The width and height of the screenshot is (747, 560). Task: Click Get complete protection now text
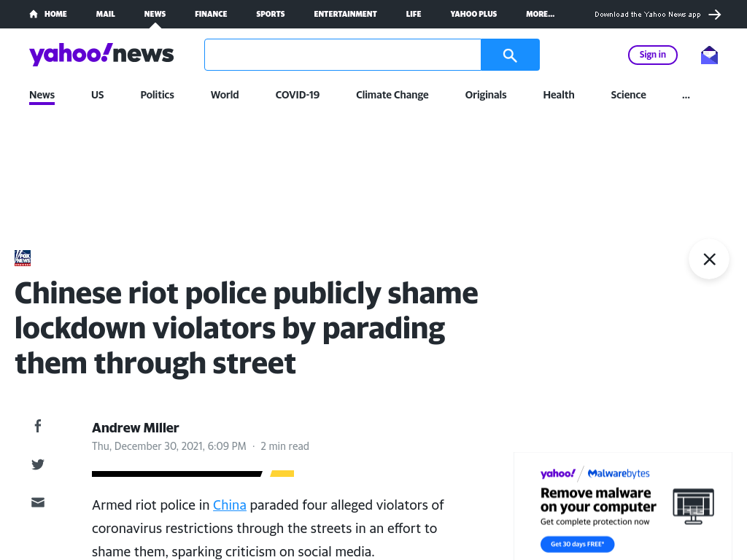[595, 521]
